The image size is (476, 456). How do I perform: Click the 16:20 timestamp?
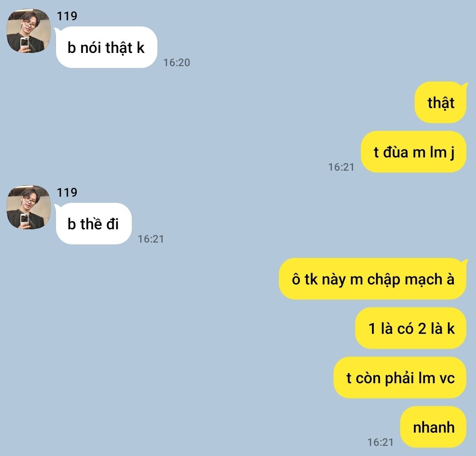pos(177,63)
